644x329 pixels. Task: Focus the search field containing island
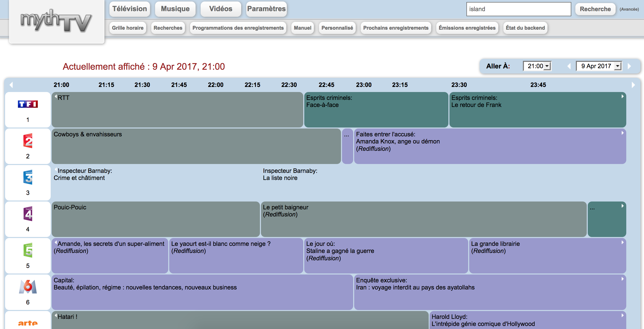[x=519, y=9]
